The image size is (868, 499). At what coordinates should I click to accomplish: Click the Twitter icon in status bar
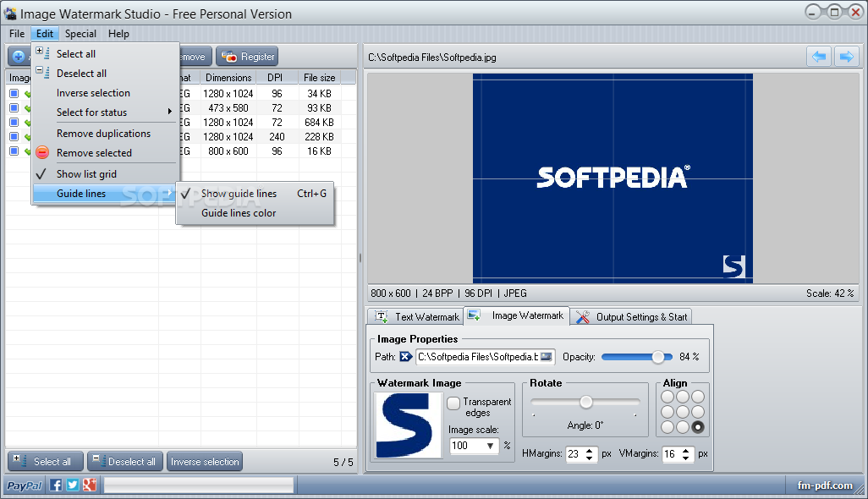click(73, 485)
